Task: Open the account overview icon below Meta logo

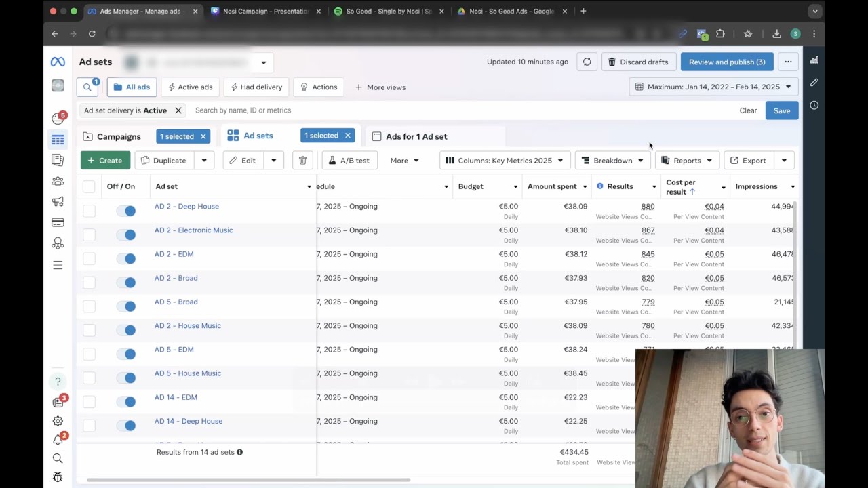Action: [58, 85]
